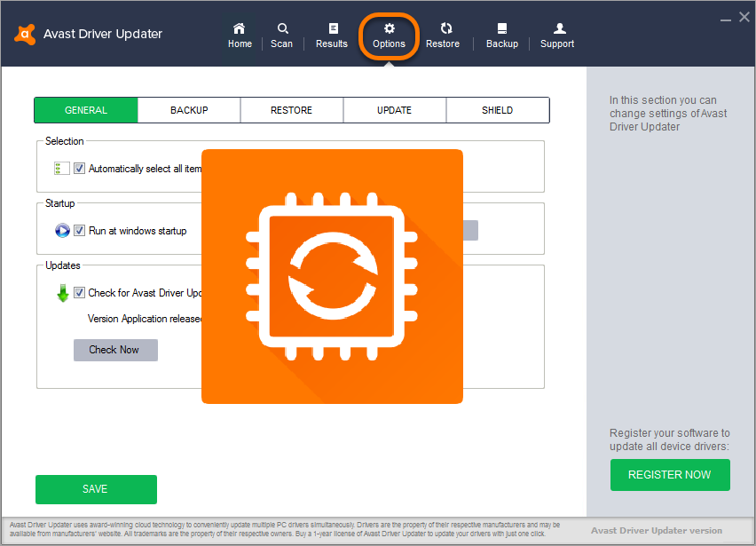Image resolution: width=756 pixels, height=546 pixels.
Task: Toggle Run at windows startup checkbox
Action: click(x=79, y=231)
